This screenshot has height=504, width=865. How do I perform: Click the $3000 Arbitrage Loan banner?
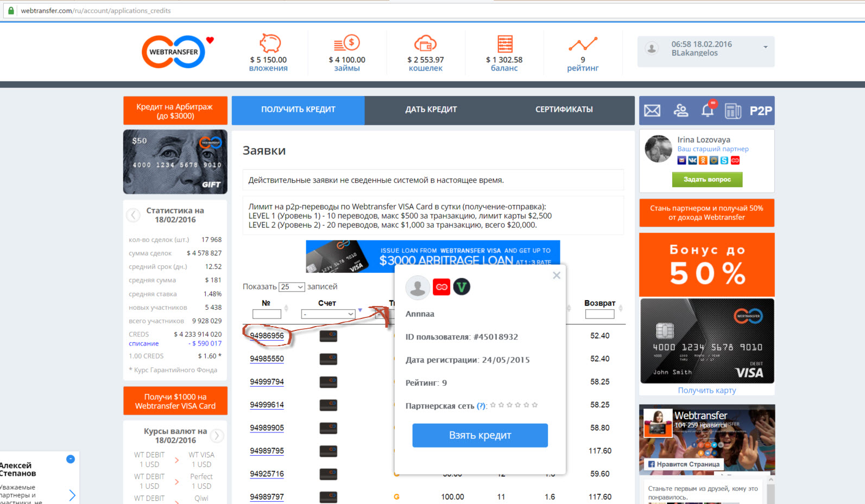point(433,256)
